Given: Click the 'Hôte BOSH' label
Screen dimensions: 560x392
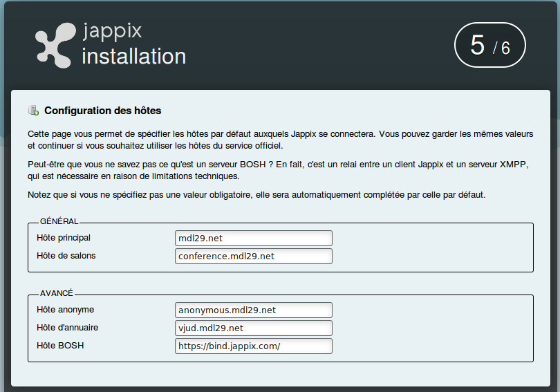Looking at the screenshot, I should pos(60,345).
